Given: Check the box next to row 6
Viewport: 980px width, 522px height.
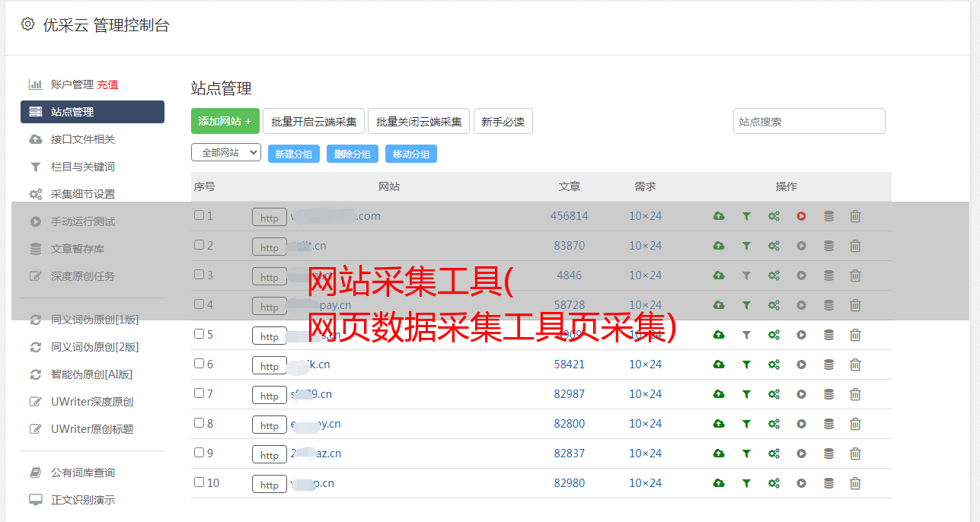Looking at the screenshot, I should click(199, 364).
